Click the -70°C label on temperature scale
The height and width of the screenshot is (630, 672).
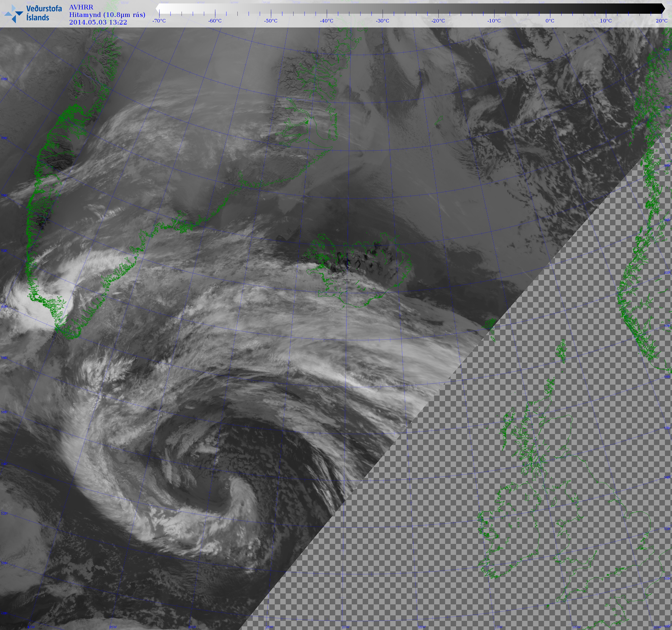tap(159, 21)
